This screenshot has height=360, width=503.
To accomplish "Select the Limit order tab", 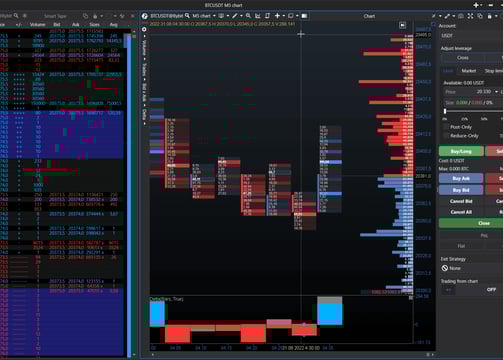I will tap(448, 71).
